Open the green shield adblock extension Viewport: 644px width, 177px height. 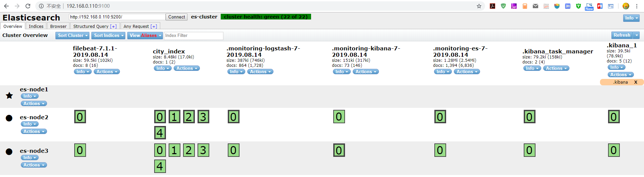503,6
